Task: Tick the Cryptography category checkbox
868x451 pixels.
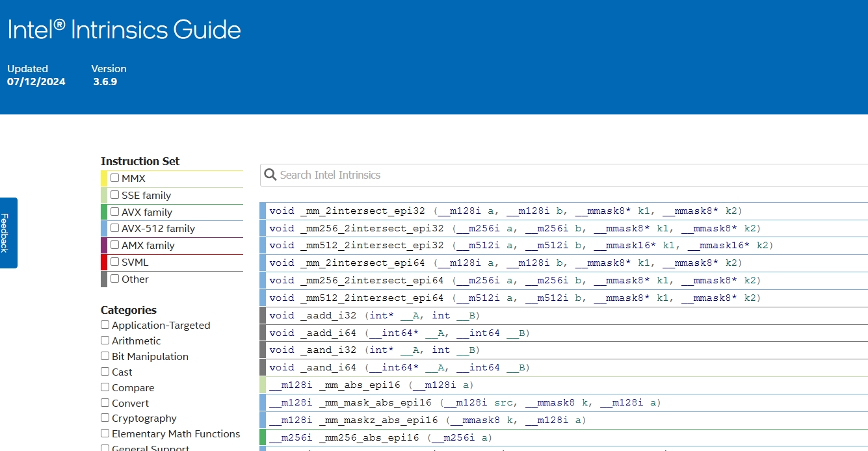Action: tap(105, 419)
